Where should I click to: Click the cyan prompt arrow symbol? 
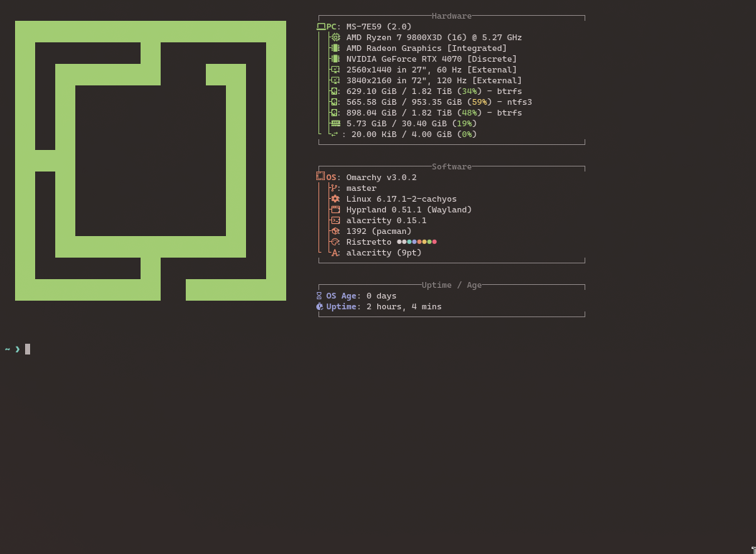17,349
